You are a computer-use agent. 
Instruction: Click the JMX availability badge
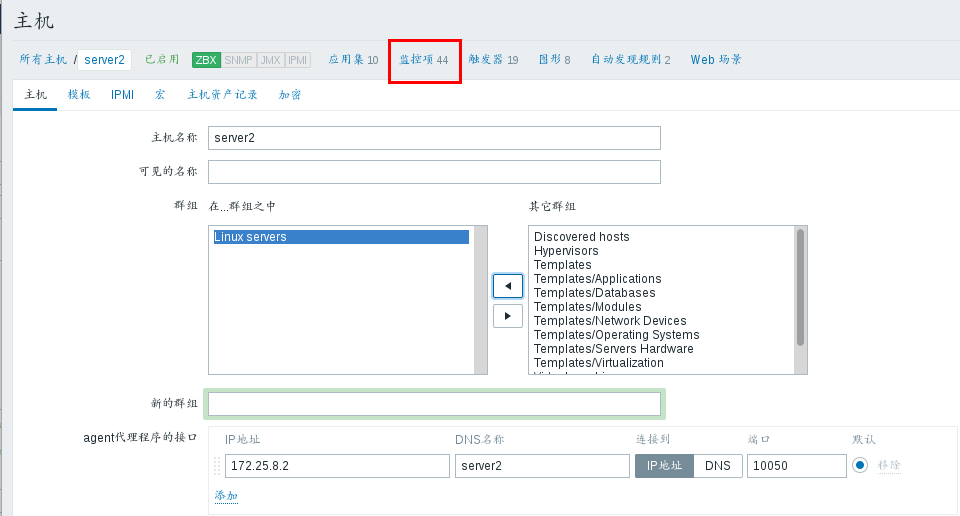pyautogui.click(x=270, y=60)
